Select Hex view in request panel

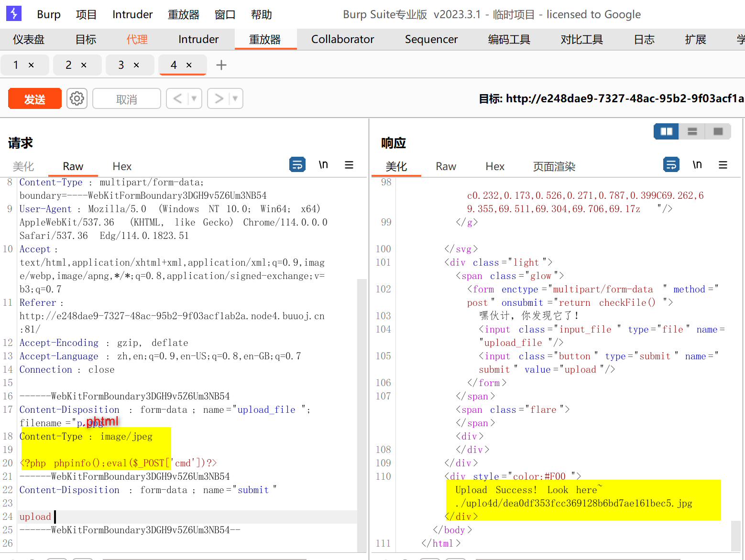[x=122, y=166]
